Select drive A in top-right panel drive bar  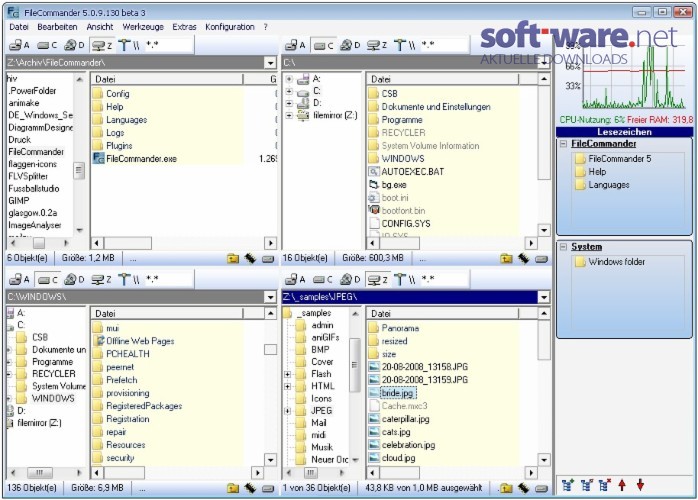295,45
